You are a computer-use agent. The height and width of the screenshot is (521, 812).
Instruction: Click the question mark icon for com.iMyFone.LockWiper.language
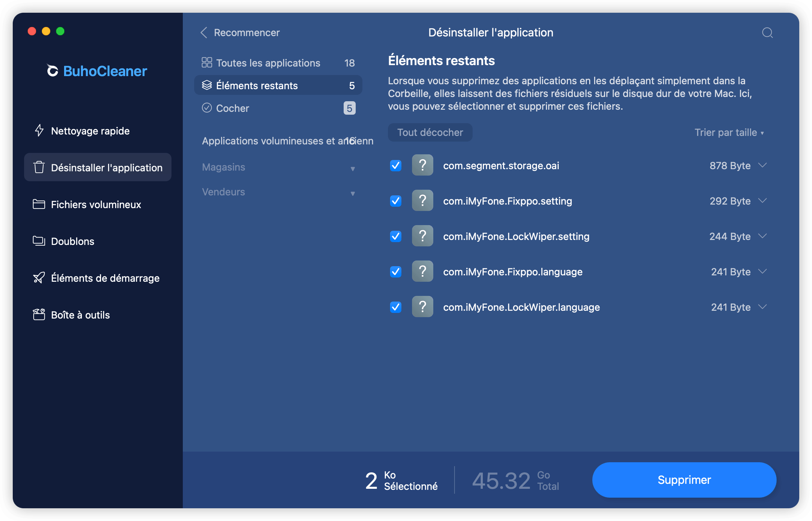click(423, 307)
